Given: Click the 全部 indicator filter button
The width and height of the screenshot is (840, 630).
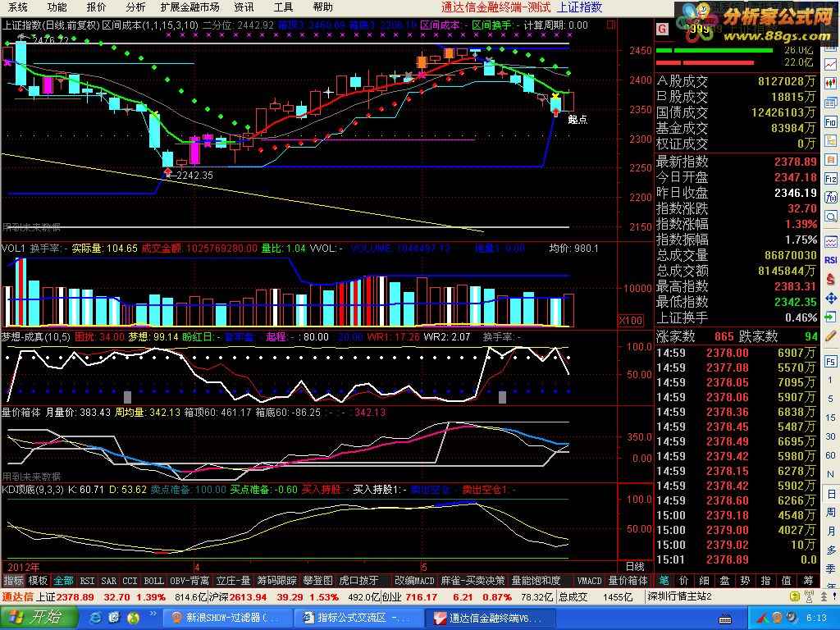Looking at the screenshot, I should coord(63,581).
